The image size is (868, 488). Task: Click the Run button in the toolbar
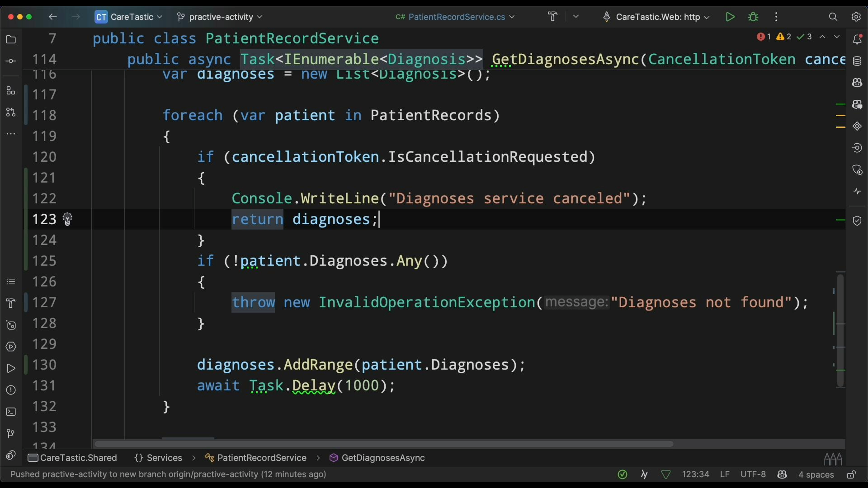click(730, 17)
